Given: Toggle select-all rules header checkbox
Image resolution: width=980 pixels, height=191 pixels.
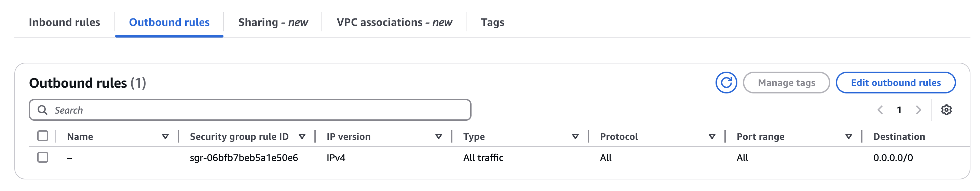Looking at the screenshot, I should coord(43,136).
